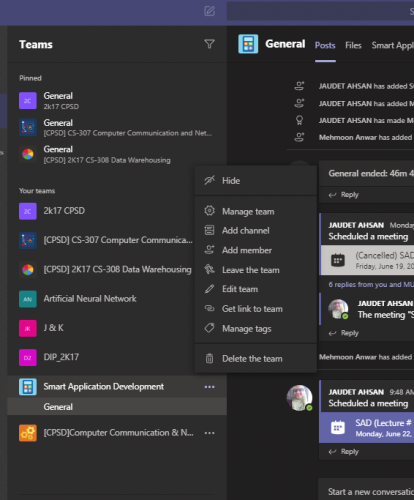Open pinned General channel of 2k17 CPSD

coord(117,101)
